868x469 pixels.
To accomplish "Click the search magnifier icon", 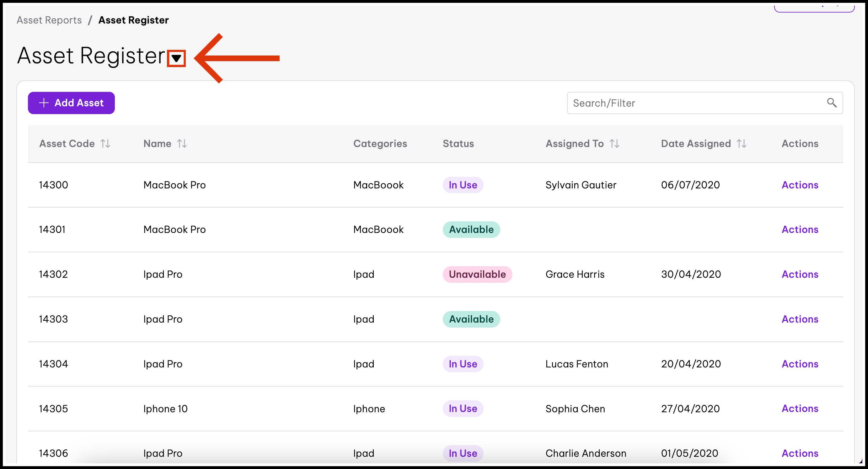I will pos(832,103).
